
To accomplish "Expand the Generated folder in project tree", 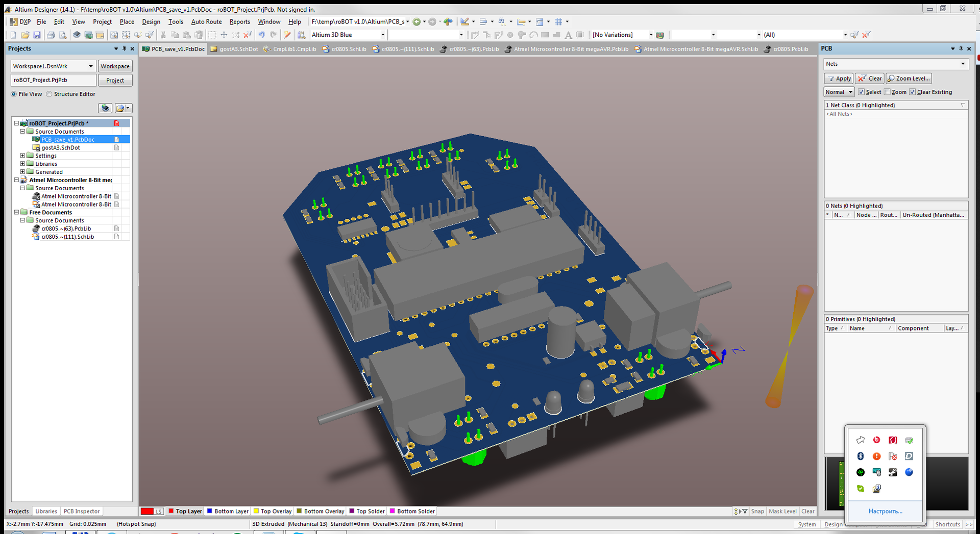I will [x=22, y=172].
